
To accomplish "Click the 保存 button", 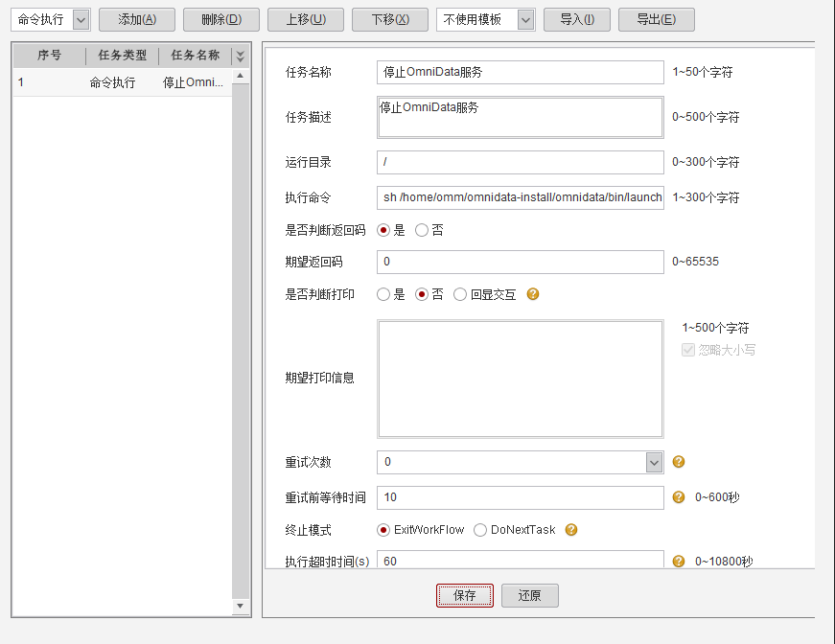I will click(465, 595).
